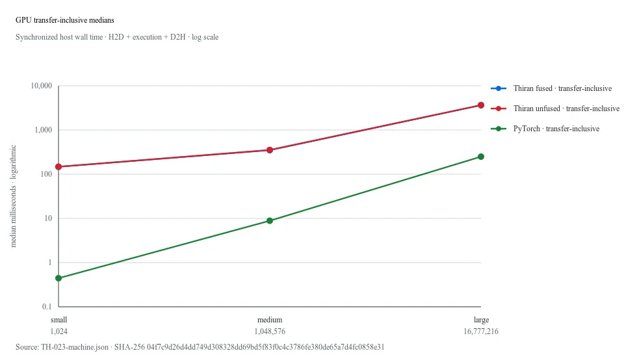This screenshot has width=624, height=364.
Task: Click the source TH-023-machine.json footer text
Action: coord(200,347)
